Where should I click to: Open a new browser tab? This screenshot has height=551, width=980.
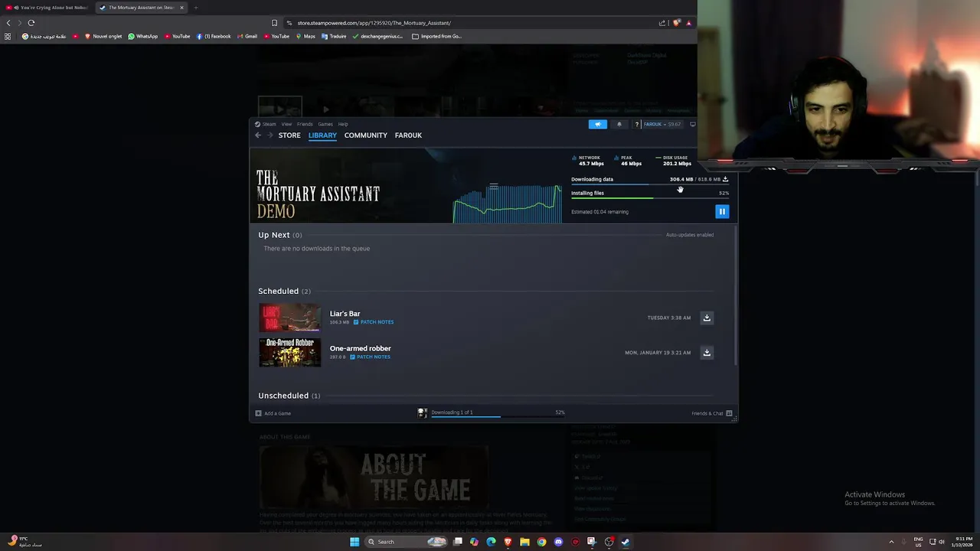195,8
